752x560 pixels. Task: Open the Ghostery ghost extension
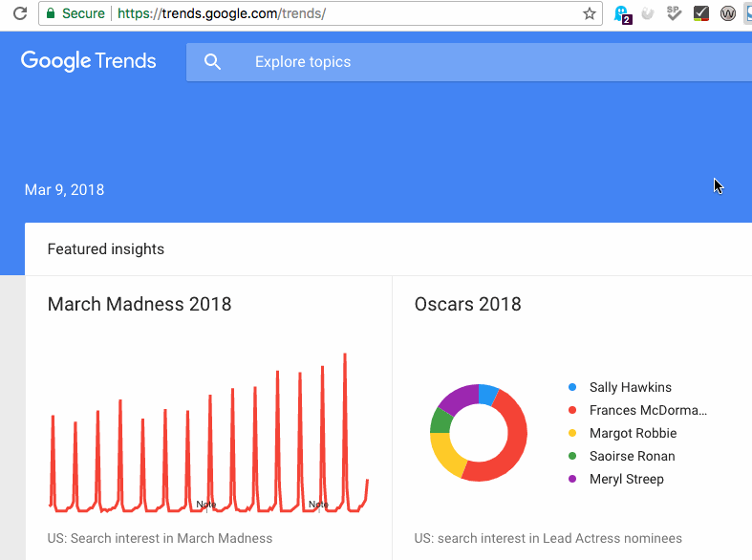[x=622, y=14]
